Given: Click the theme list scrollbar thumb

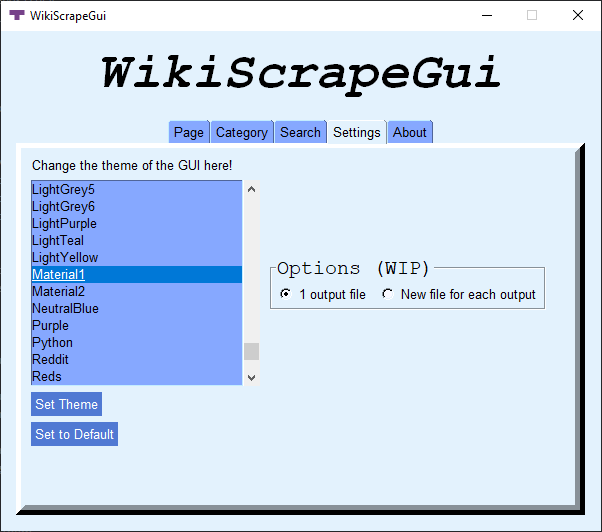Looking at the screenshot, I should point(251,351).
